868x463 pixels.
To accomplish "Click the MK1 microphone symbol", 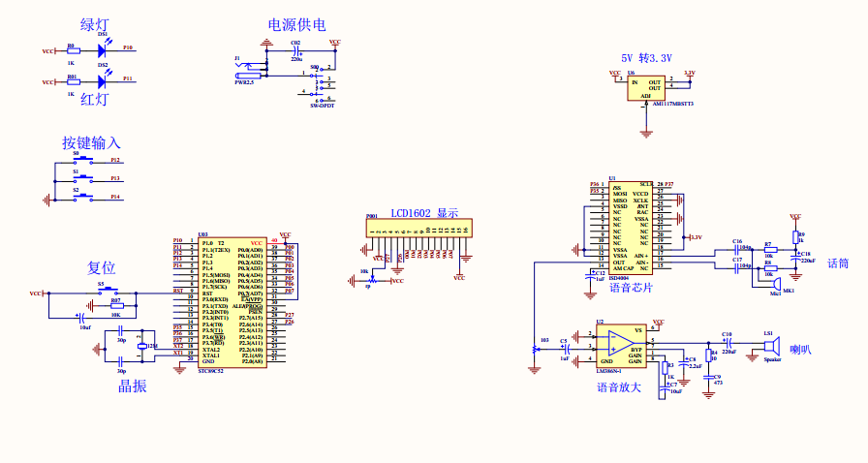I will click(x=776, y=285).
